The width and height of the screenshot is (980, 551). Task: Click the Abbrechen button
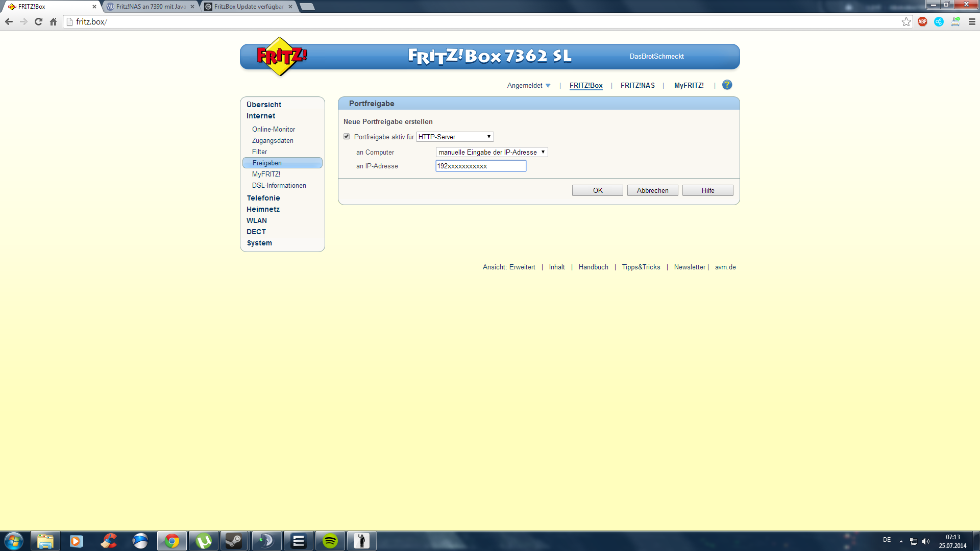[x=652, y=190]
